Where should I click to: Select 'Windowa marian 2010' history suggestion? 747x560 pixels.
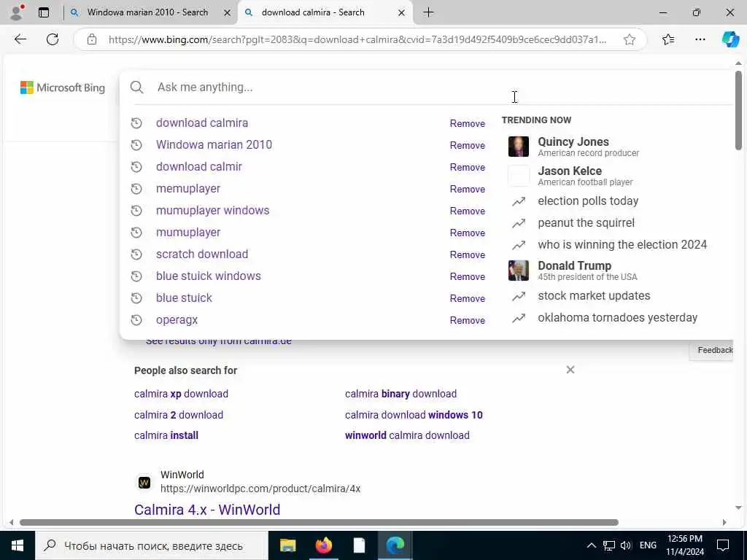point(214,145)
